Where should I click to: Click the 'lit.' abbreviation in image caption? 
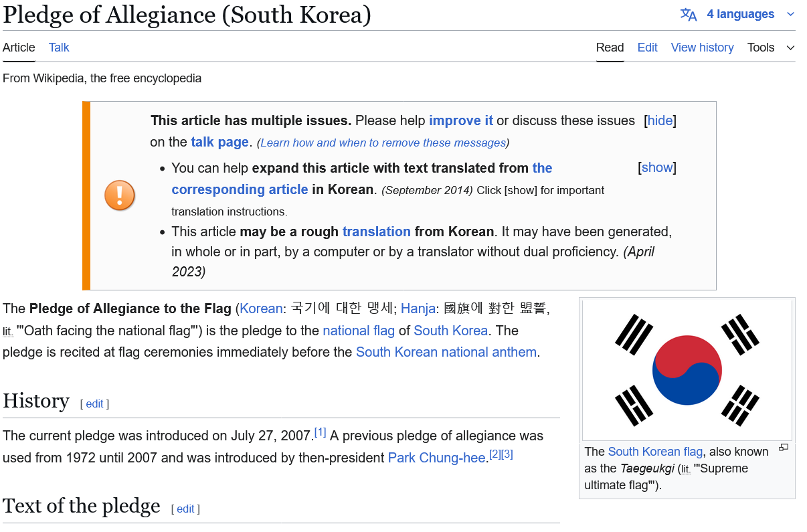click(x=686, y=469)
